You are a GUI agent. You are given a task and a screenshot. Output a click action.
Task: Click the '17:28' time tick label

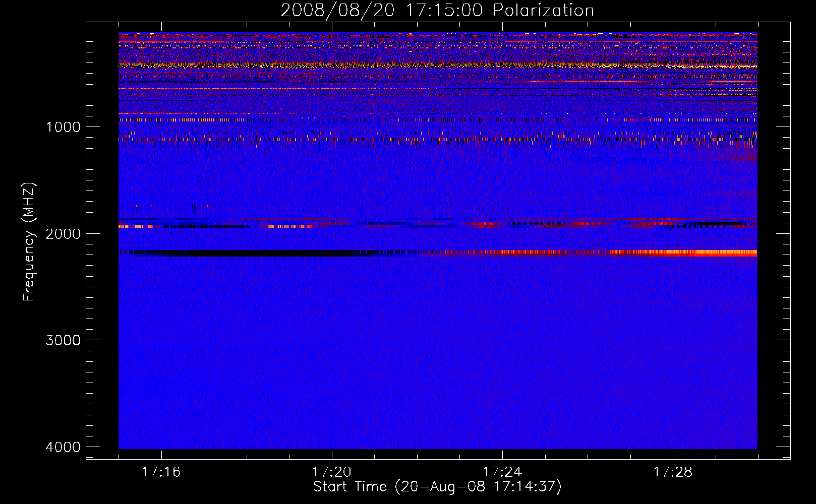tap(673, 472)
